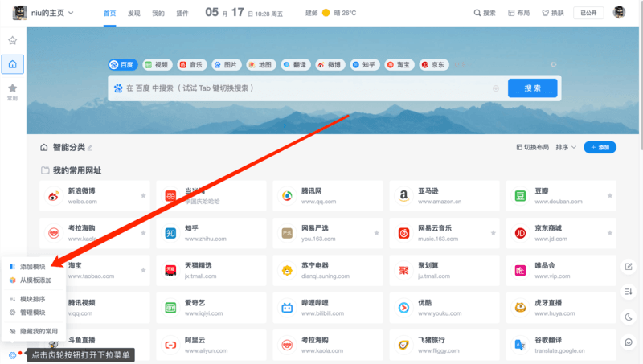Switch to the 插件 tab
The width and height of the screenshot is (643, 364).
pos(182,14)
